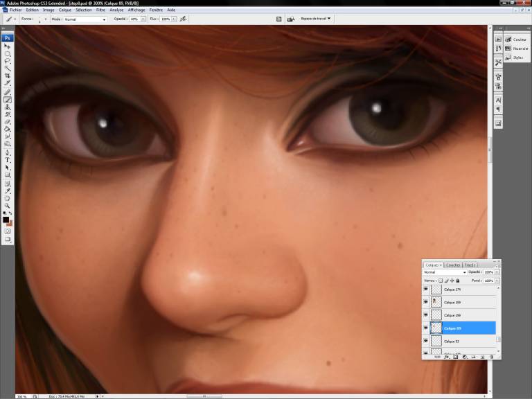Select the Crop tool
Viewport: 532px width, 399px height.
pos(8,76)
